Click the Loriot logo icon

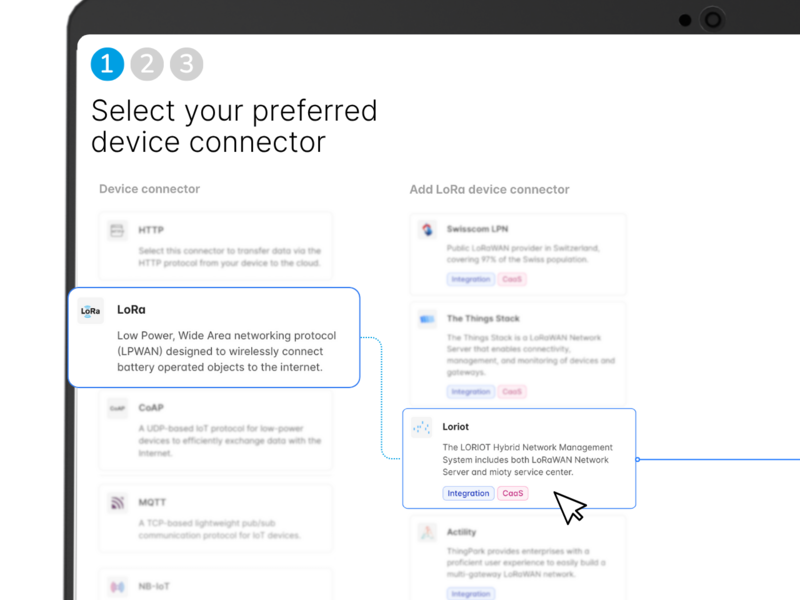[x=422, y=427]
